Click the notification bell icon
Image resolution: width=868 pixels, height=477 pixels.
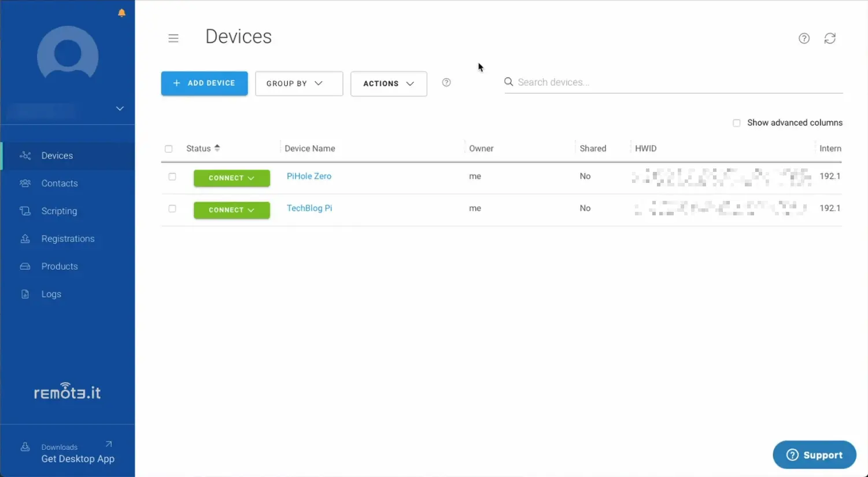coord(121,13)
